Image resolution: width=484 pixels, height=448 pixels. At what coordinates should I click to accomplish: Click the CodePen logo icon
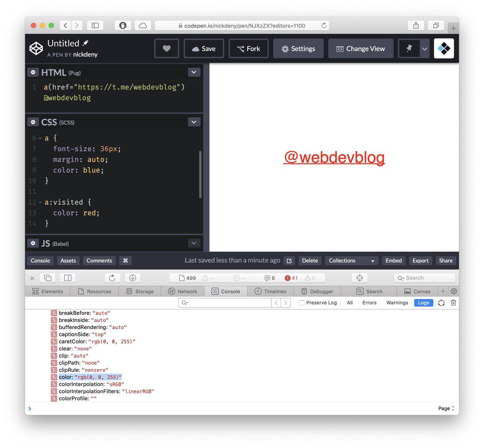pyautogui.click(x=36, y=48)
